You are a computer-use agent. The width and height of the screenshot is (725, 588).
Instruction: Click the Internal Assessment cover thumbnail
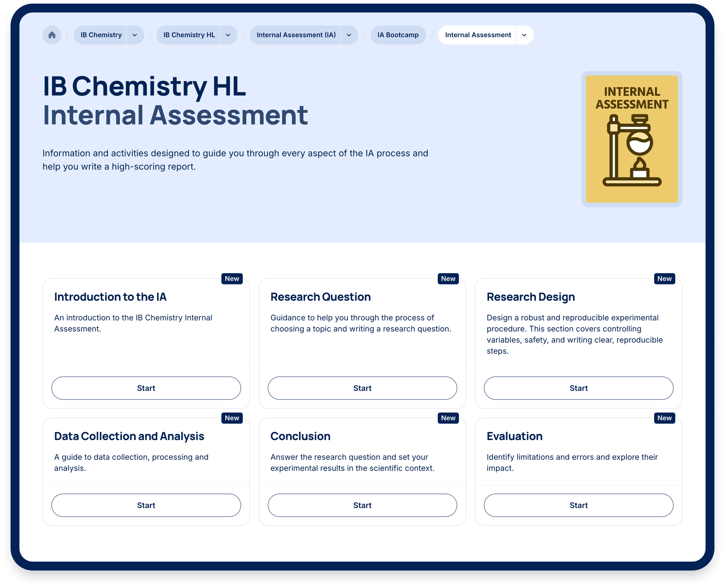coord(632,139)
